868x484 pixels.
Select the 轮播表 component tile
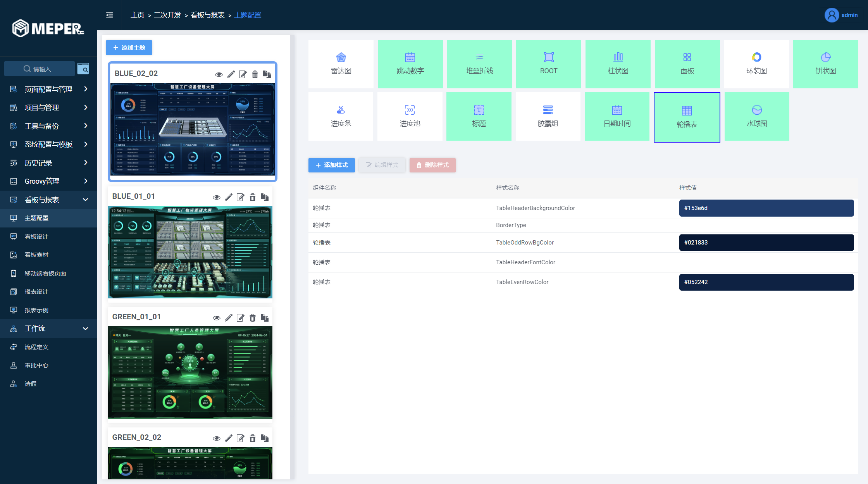click(x=687, y=117)
